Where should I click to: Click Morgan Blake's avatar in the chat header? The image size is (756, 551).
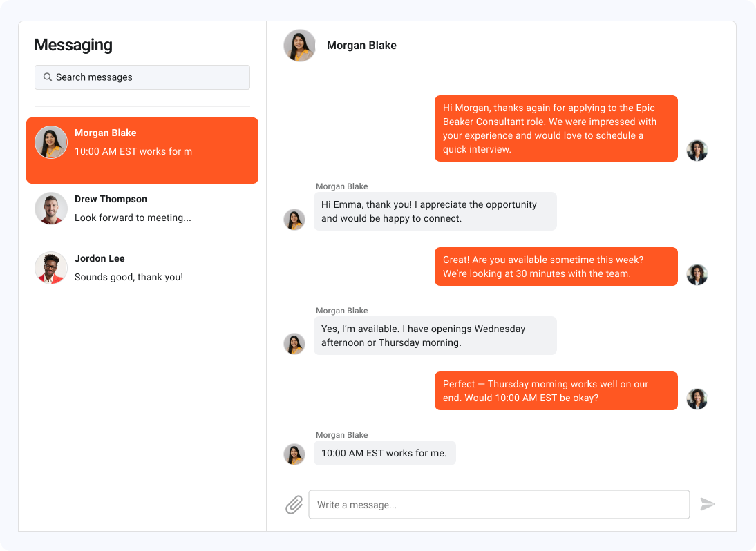(299, 45)
